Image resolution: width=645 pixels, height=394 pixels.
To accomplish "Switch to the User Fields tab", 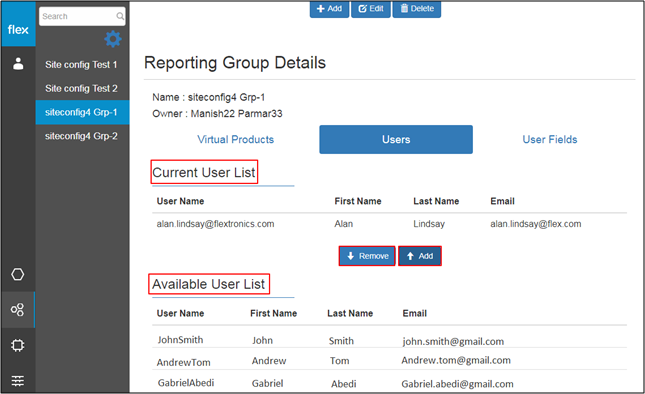I will (550, 139).
